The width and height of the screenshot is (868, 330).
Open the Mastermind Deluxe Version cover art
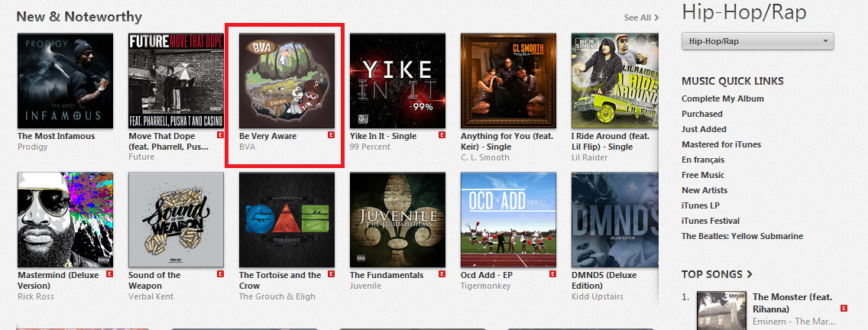[65, 220]
